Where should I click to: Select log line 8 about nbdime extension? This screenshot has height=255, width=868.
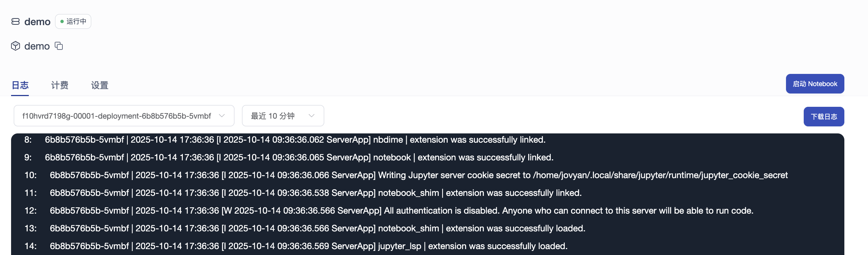295,140
